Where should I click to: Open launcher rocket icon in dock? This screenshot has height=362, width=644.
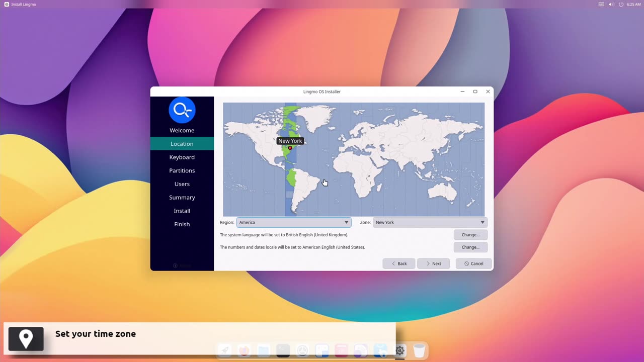tap(225, 350)
